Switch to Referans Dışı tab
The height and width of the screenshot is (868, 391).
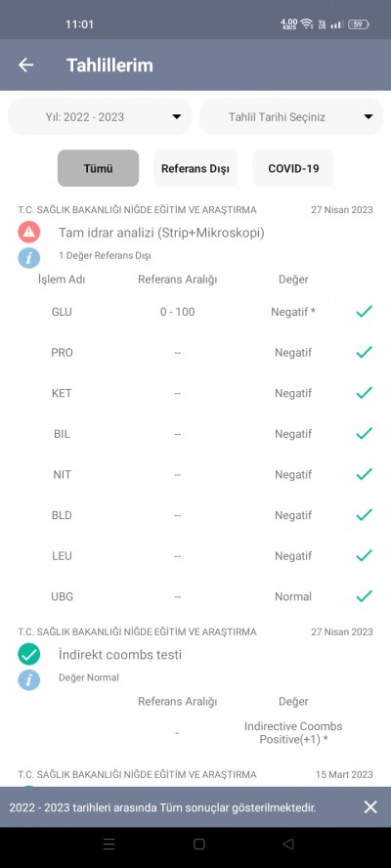[195, 168]
